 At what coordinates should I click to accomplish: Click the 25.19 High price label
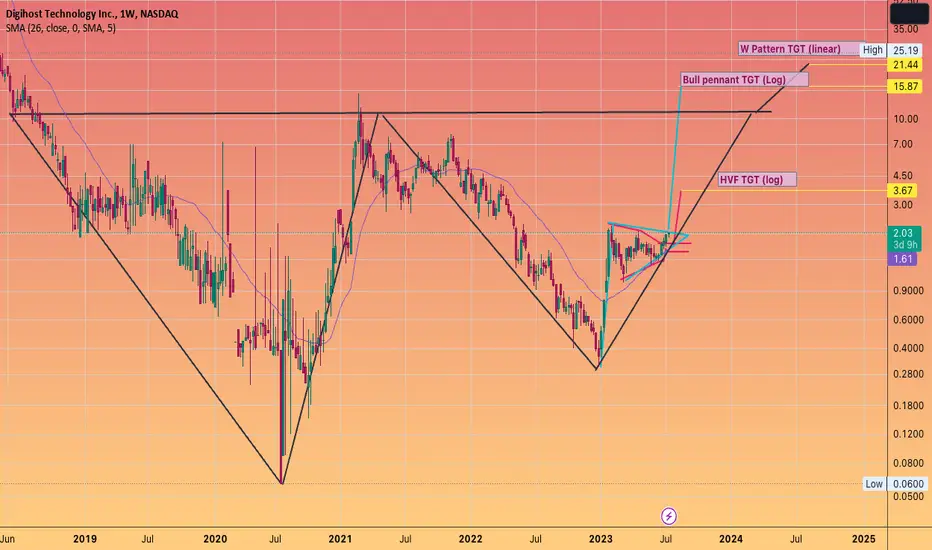point(905,51)
